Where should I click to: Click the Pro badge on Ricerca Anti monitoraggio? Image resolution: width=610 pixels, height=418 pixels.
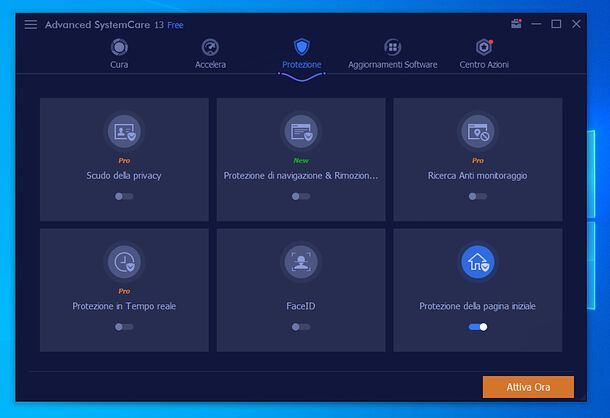pos(478,160)
